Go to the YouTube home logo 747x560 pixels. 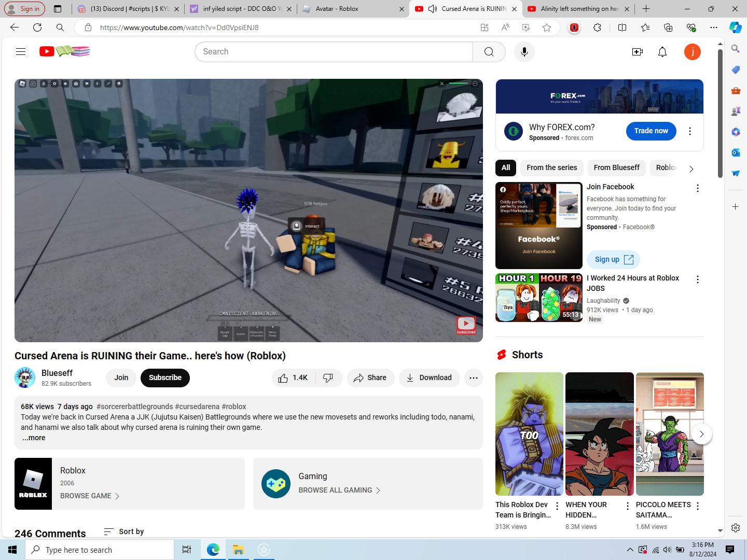coord(65,51)
